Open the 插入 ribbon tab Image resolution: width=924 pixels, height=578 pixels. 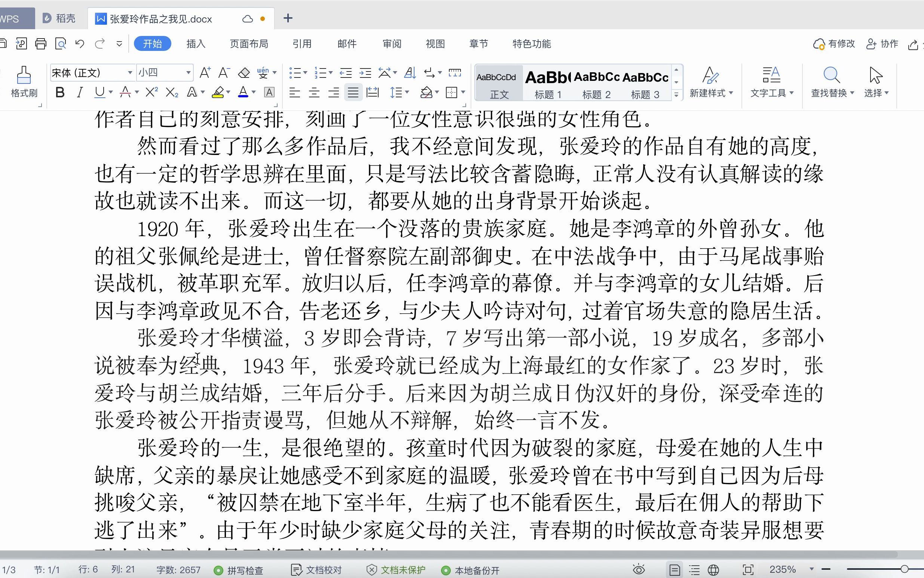tap(196, 44)
